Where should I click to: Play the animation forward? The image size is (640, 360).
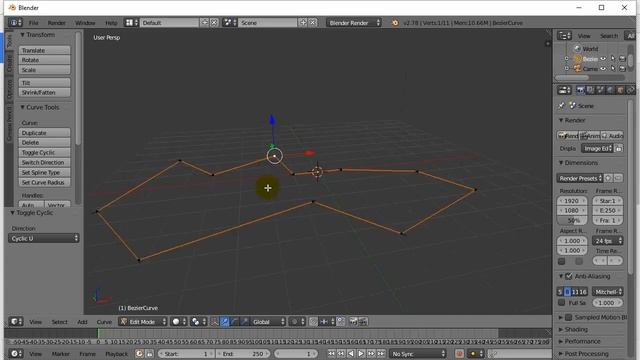click(361, 353)
